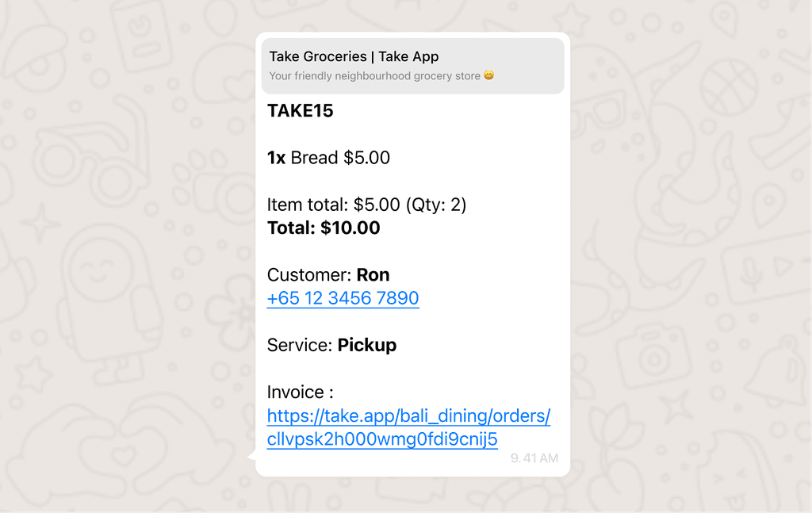
Task: Click the 9.41 AM message timestamp
Action: point(534,457)
